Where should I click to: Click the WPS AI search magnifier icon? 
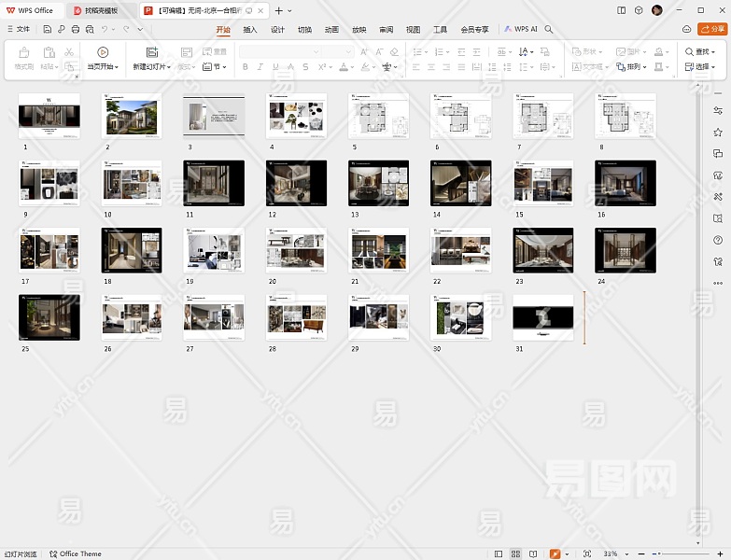pos(549,29)
